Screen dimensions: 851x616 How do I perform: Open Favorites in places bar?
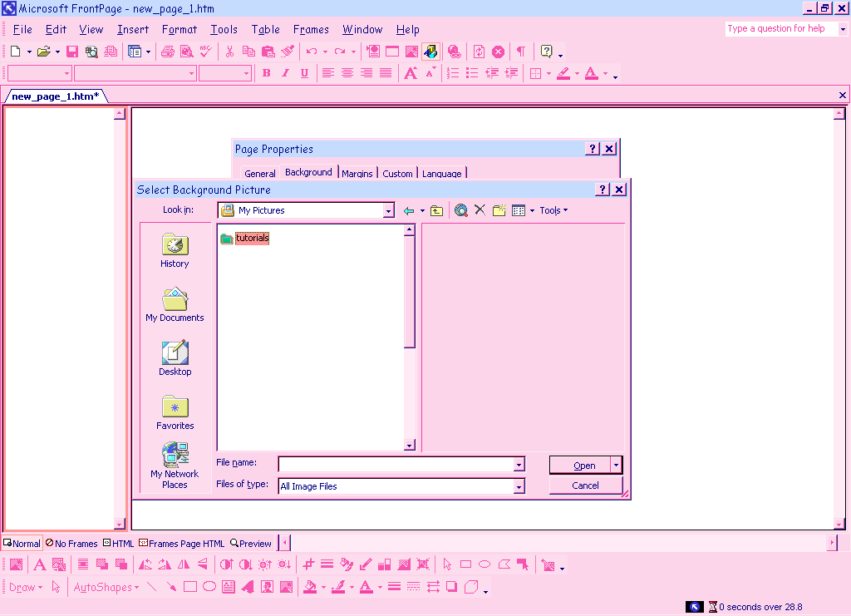point(175,412)
